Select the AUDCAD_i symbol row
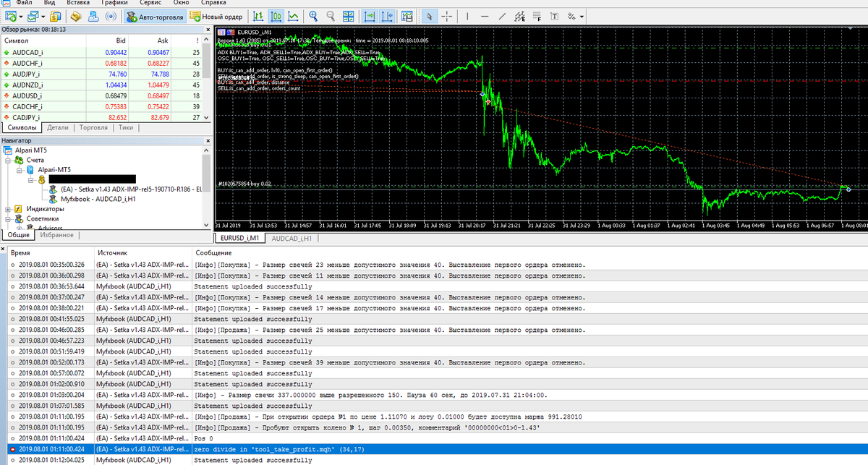The width and height of the screenshot is (868, 465). point(101,52)
